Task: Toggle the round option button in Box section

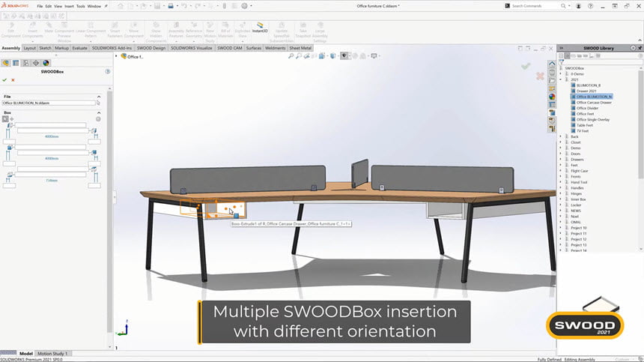Action: [x=98, y=118]
